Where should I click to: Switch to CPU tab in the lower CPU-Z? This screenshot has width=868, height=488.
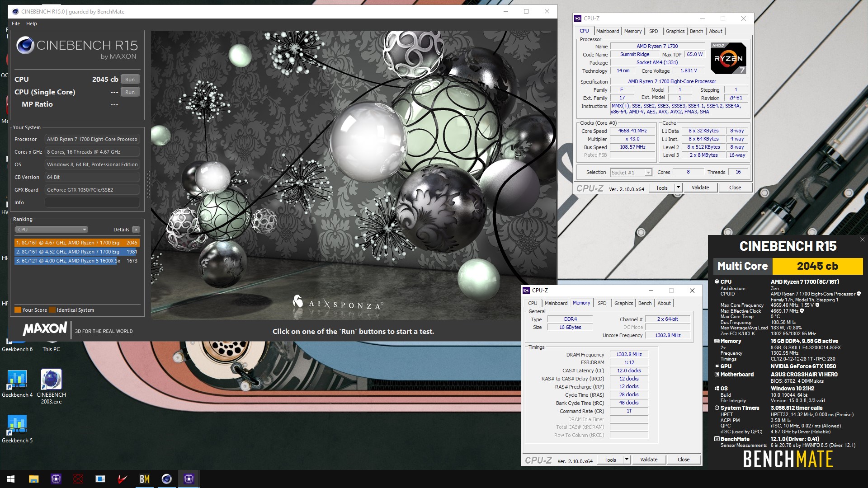coord(533,303)
